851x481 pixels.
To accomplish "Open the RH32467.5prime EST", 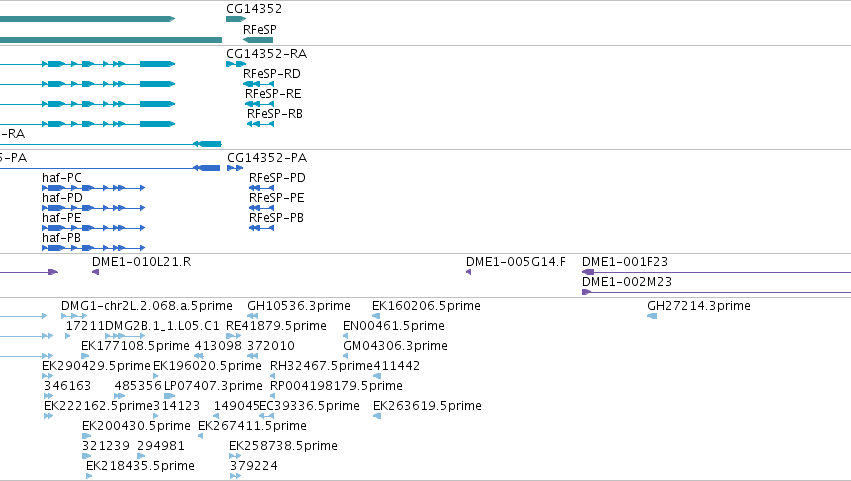I will click(x=274, y=376).
